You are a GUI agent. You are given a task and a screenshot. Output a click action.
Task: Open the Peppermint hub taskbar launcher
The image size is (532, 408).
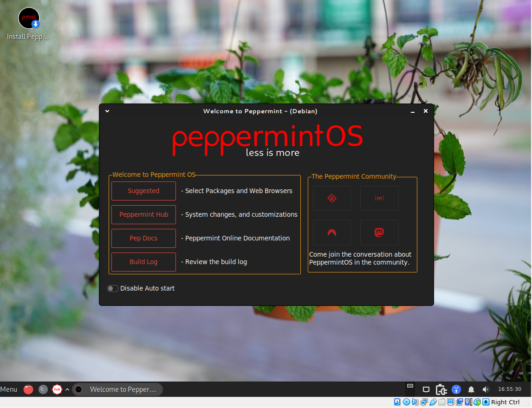point(57,389)
